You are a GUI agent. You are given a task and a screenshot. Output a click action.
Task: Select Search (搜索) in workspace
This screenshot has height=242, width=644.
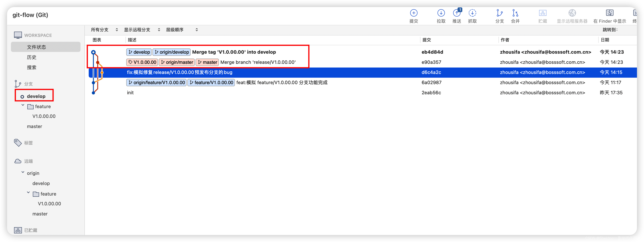(x=31, y=68)
